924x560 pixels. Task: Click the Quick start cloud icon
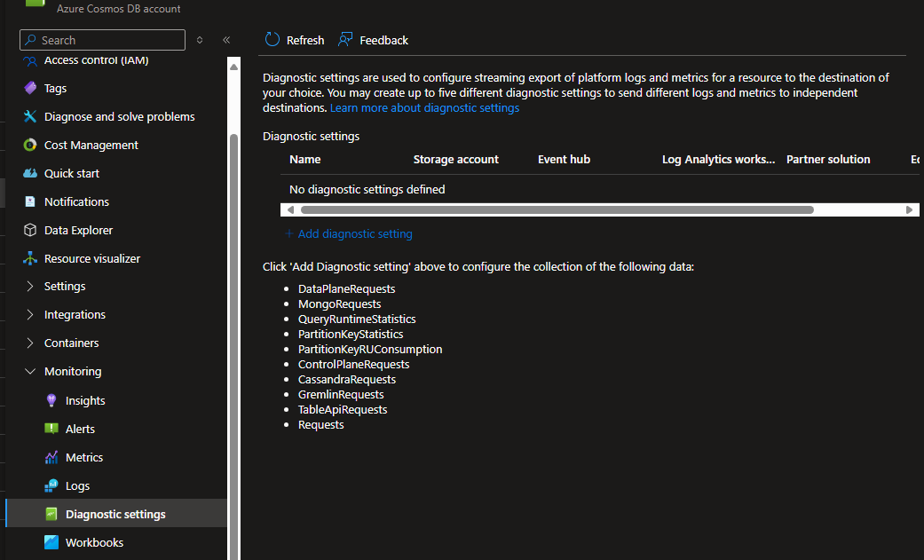(30, 173)
